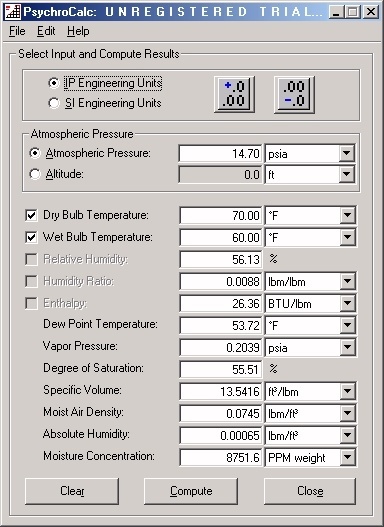The height and width of the screenshot is (527, 384).
Task: Select IP Engineering Units radio button
Action: tap(53, 83)
